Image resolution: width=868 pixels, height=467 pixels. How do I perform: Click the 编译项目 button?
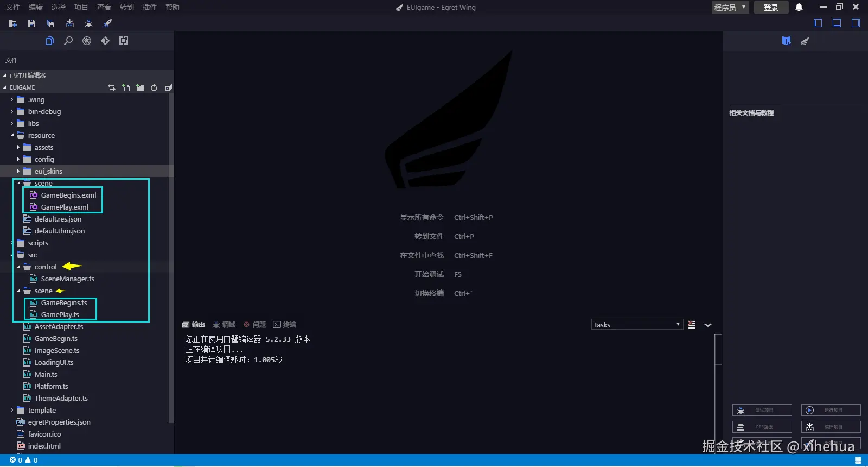(831, 427)
